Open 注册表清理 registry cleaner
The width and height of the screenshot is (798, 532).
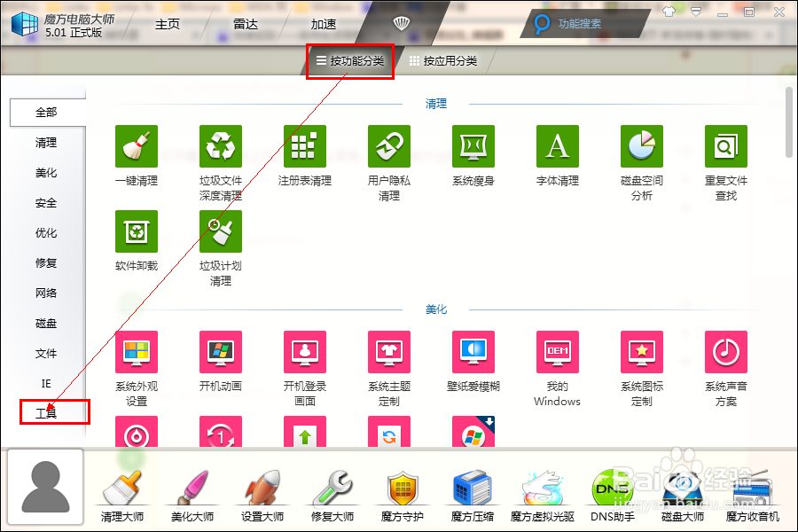click(x=305, y=146)
